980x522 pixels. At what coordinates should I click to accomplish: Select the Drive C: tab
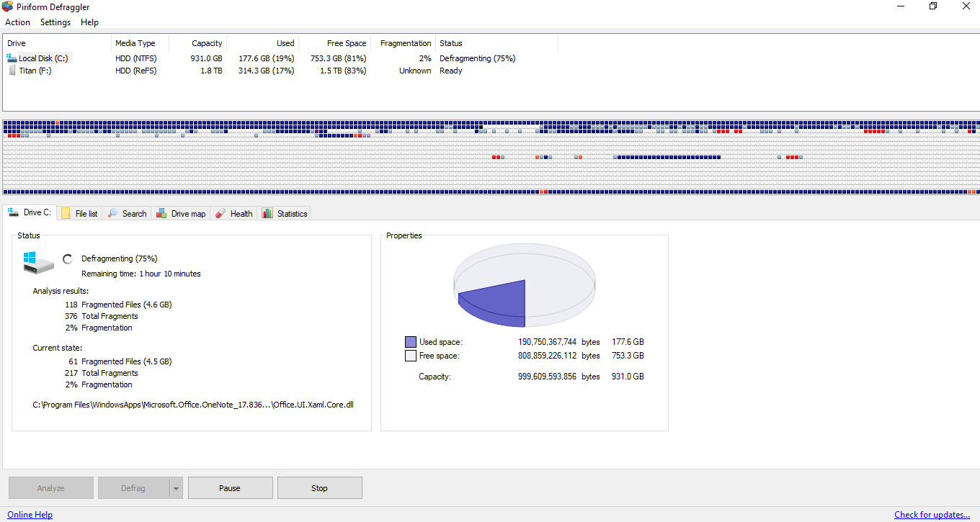(30, 212)
